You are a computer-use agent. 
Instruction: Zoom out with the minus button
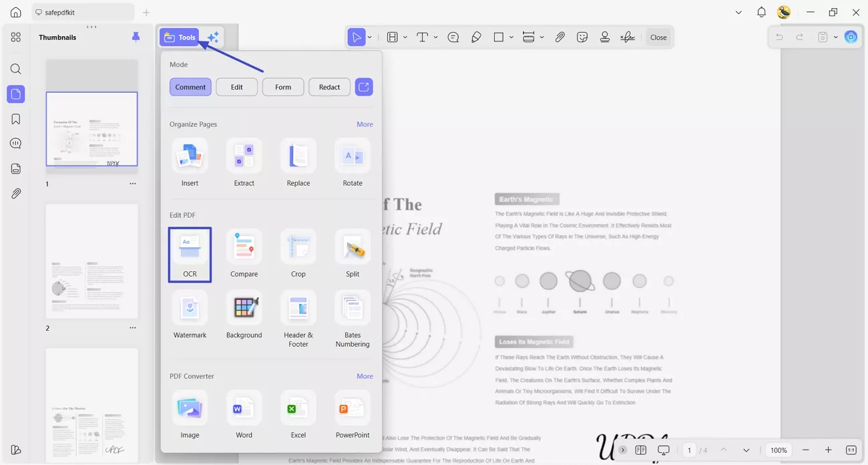(806, 450)
